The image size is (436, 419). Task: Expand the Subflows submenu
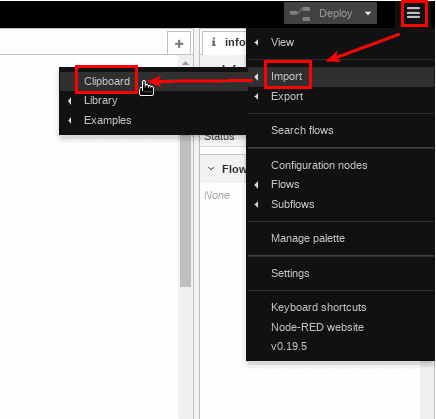coord(340,204)
